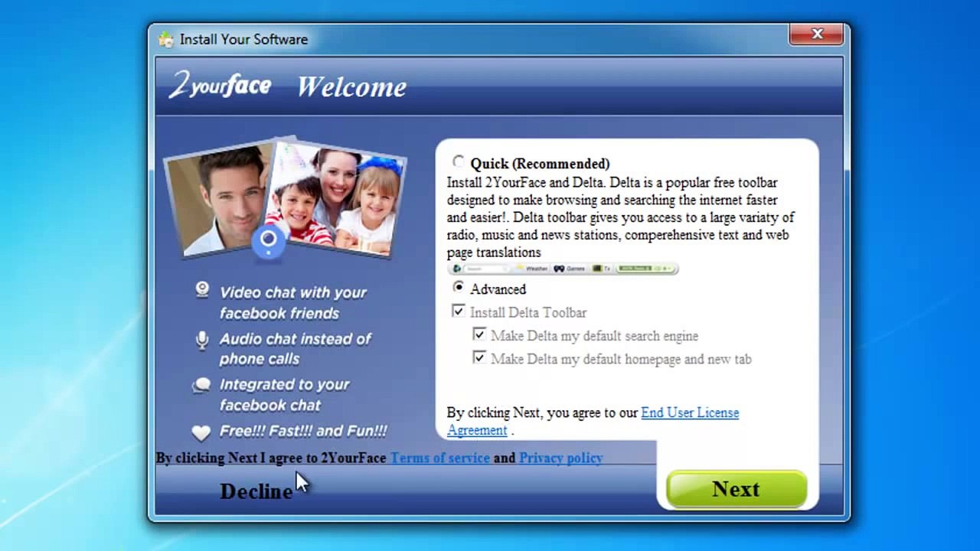Click the heart icon beside Free!!! Fast!!! and Fun!!!

[201, 432]
